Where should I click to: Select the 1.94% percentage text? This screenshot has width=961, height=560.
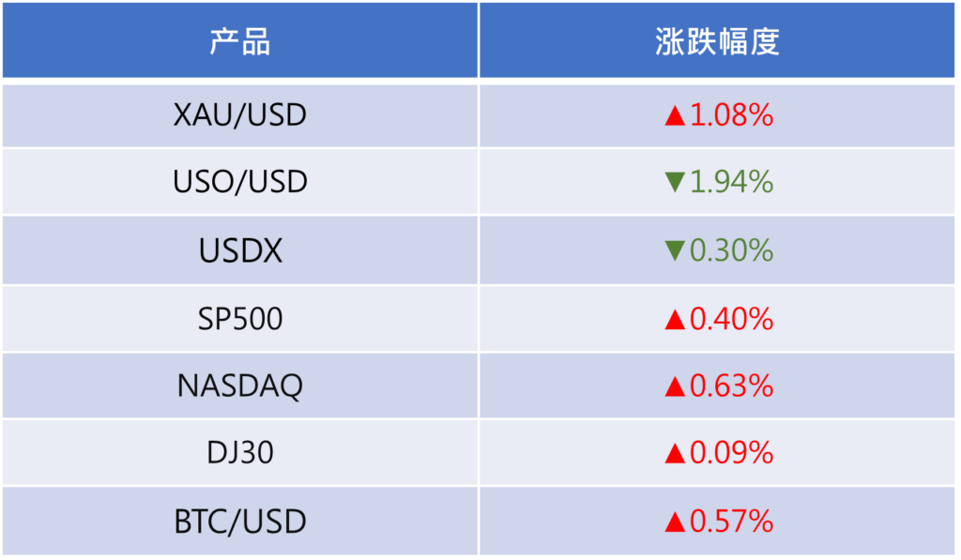pos(732,182)
